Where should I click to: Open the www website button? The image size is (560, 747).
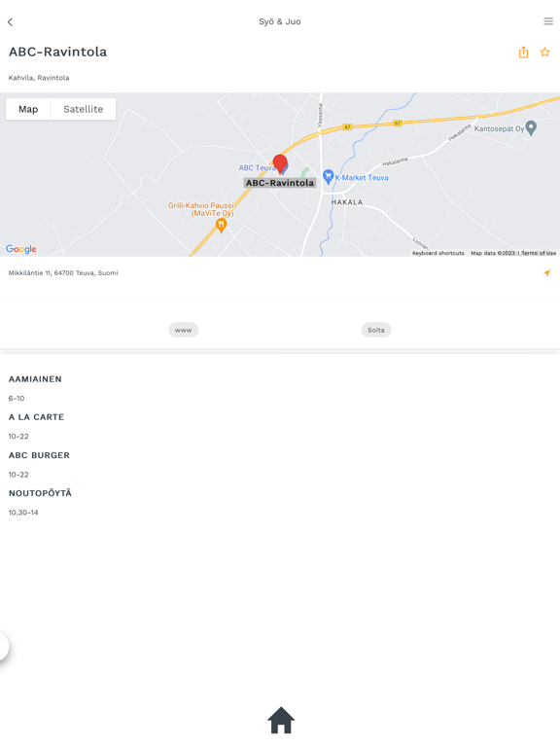[x=184, y=330]
